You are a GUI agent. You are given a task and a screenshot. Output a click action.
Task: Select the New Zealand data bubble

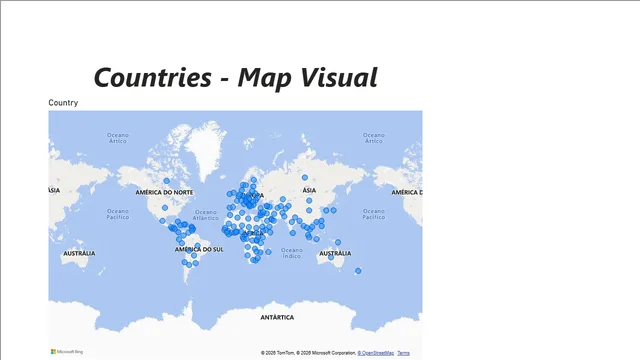click(x=358, y=271)
